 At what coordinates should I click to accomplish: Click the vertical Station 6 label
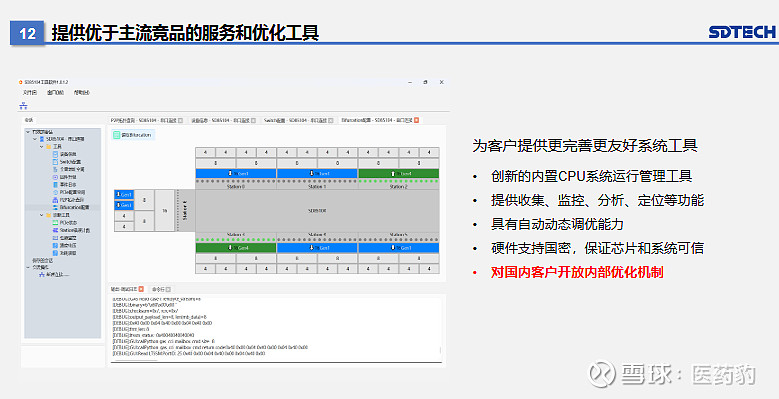pyautogui.click(x=186, y=210)
